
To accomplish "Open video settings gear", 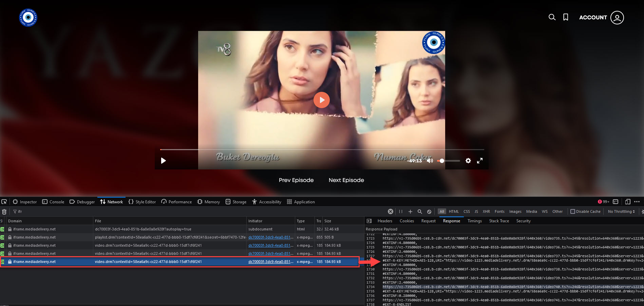I will click(468, 161).
